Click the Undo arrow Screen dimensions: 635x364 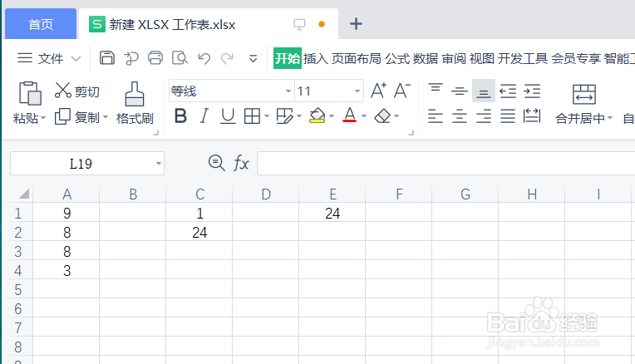[x=204, y=59]
